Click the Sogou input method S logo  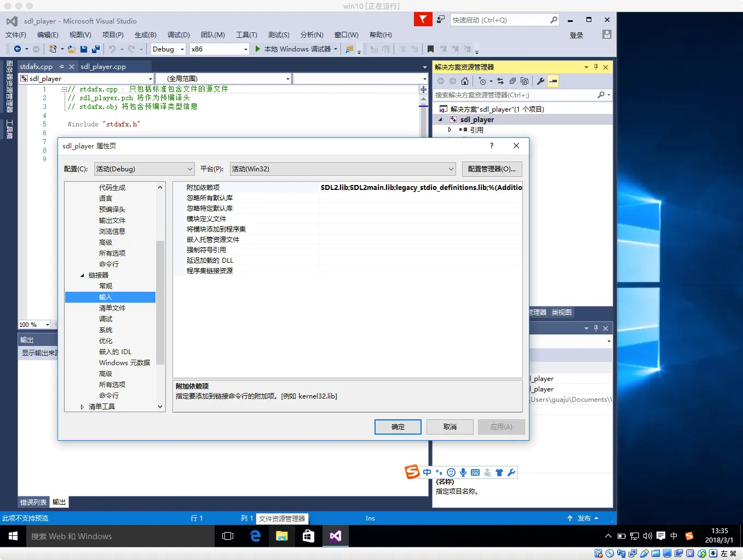point(412,471)
